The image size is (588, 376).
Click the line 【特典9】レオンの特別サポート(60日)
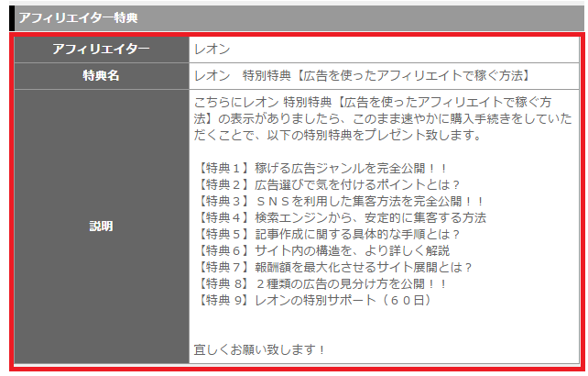[x=315, y=300]
